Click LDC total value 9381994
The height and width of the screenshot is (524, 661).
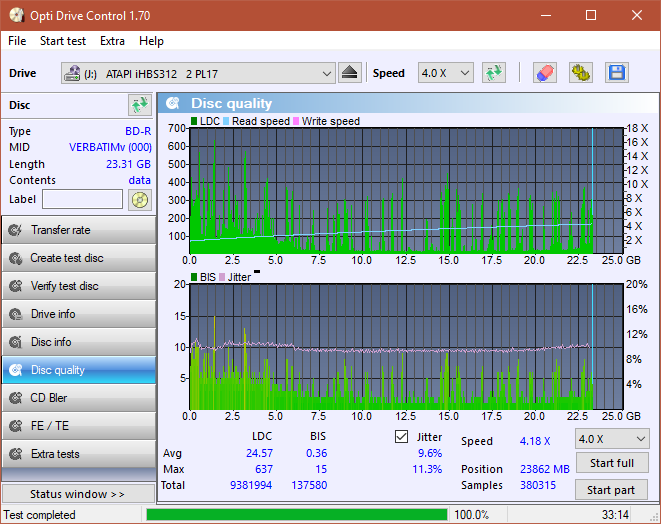tap(251, 485)
